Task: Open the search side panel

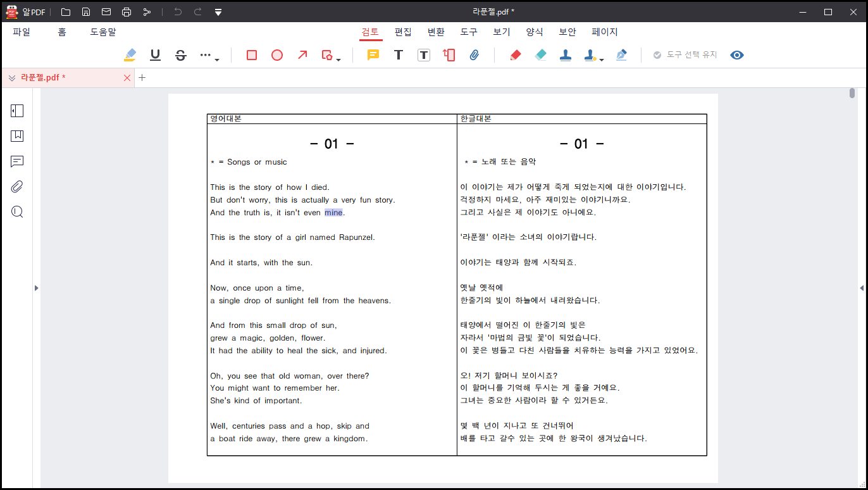Action: (17, 212)
